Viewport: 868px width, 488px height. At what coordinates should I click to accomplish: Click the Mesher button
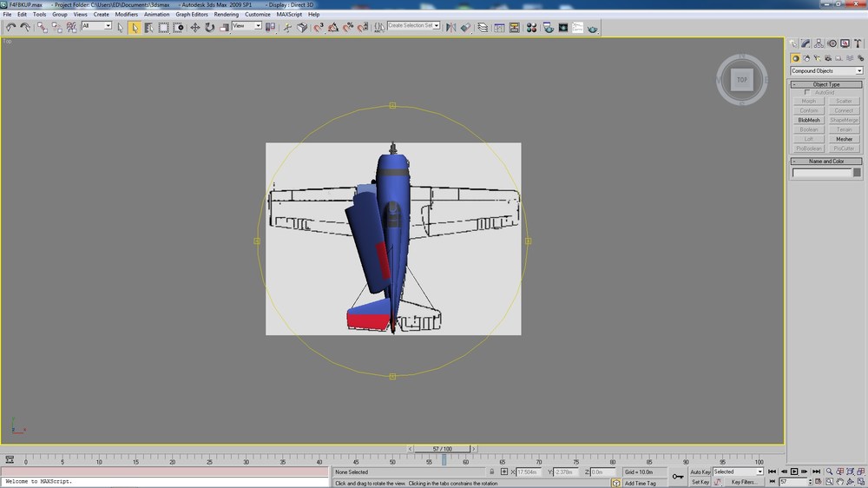tap(845, 139)
